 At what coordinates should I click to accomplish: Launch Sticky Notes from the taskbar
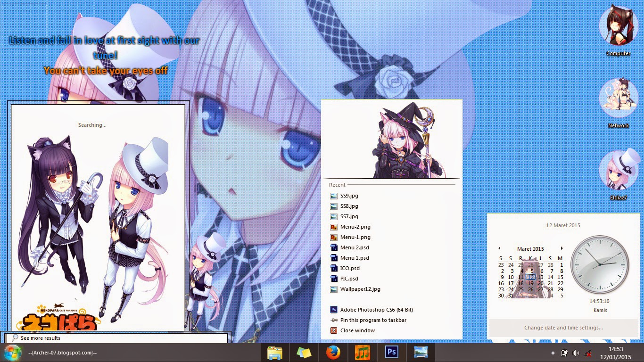[304, 353]
